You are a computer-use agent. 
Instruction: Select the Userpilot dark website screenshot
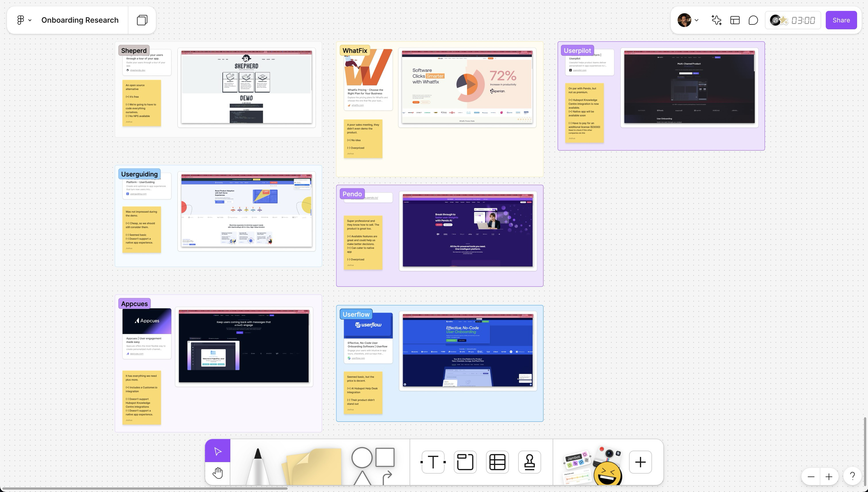point(689,87)
